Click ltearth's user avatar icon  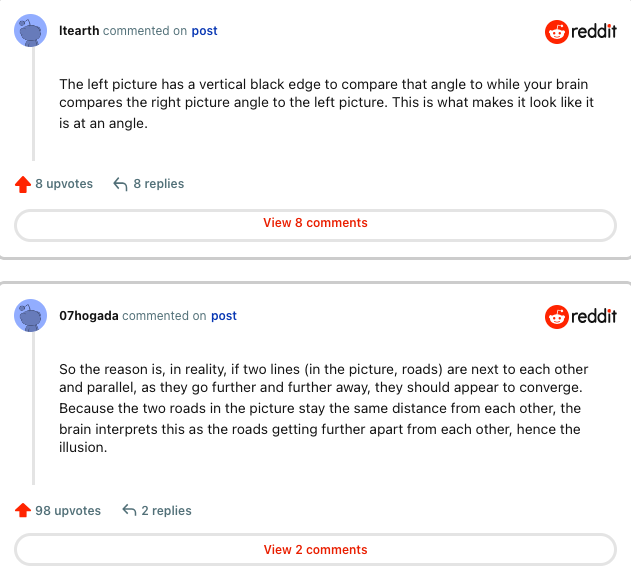(x=31, y=31)
